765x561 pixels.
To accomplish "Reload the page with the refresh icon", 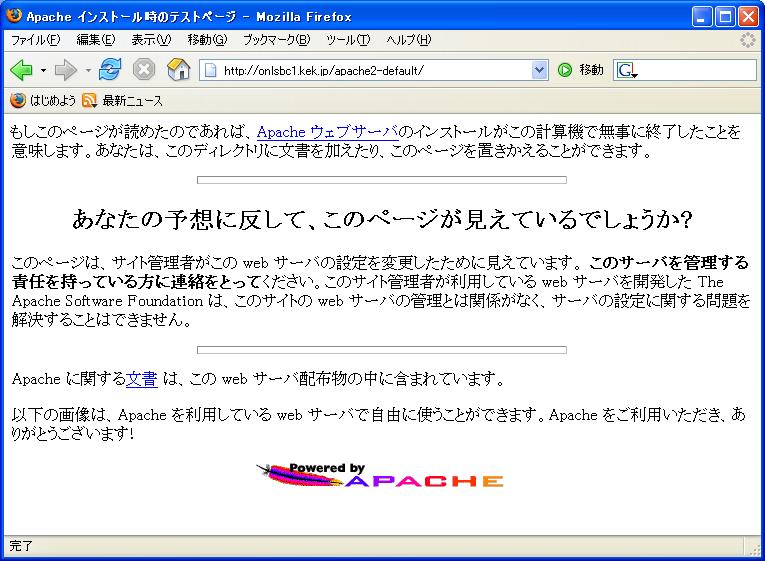I will (x=110, y=69).
